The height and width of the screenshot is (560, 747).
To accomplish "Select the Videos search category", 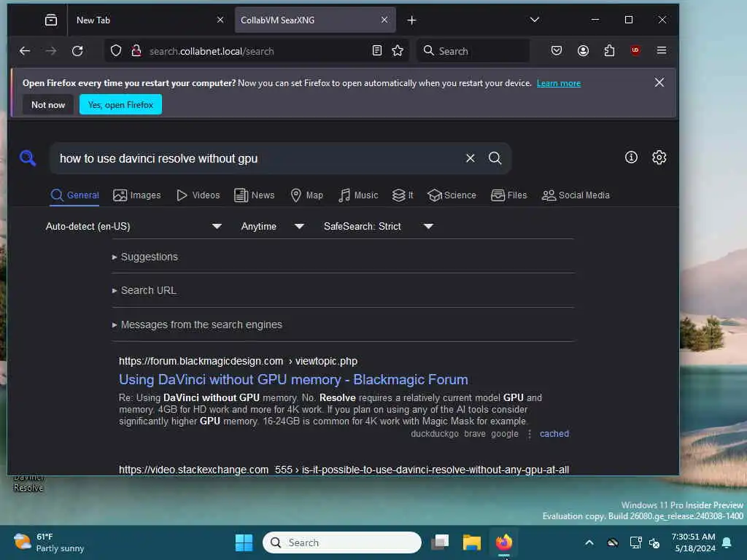I will 198,195.
